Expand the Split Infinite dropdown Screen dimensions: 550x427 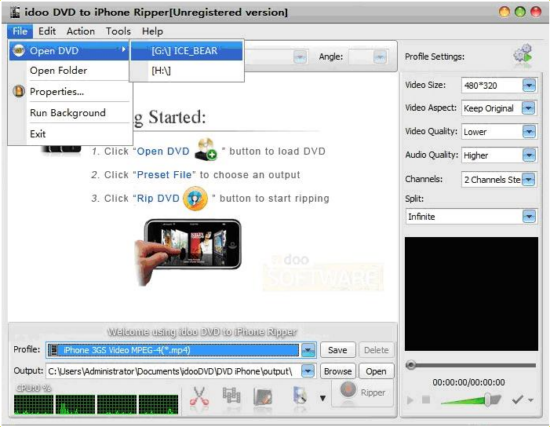[529, 216]
